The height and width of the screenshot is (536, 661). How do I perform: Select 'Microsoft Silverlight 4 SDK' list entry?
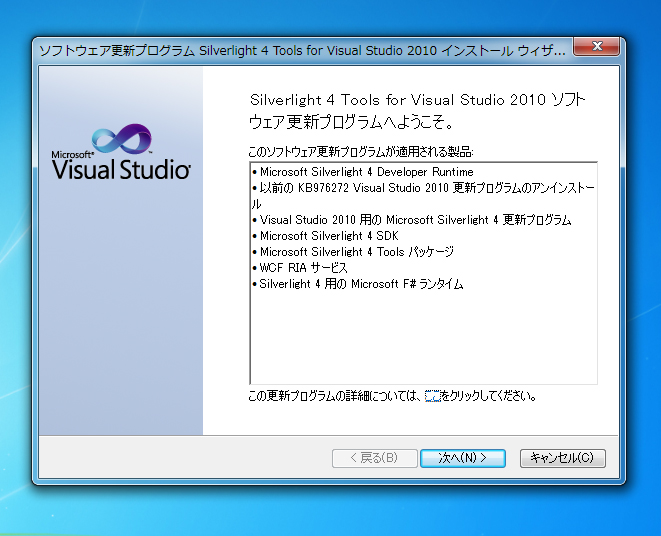pos(325,236)
